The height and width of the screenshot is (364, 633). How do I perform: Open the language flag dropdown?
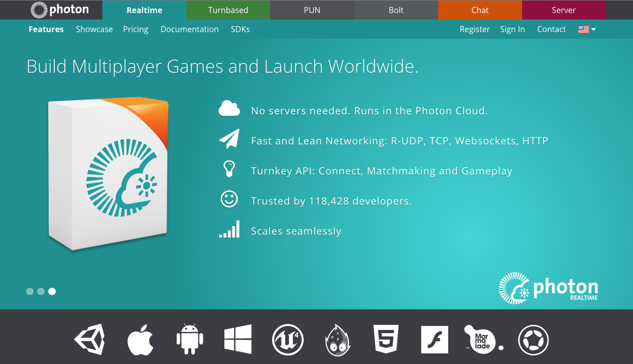coord(587,29)
